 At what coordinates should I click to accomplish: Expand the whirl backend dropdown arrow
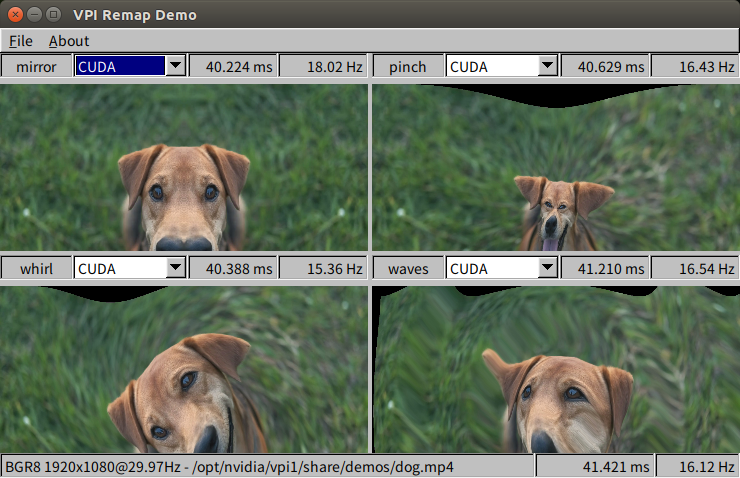(x=176, y=268)
